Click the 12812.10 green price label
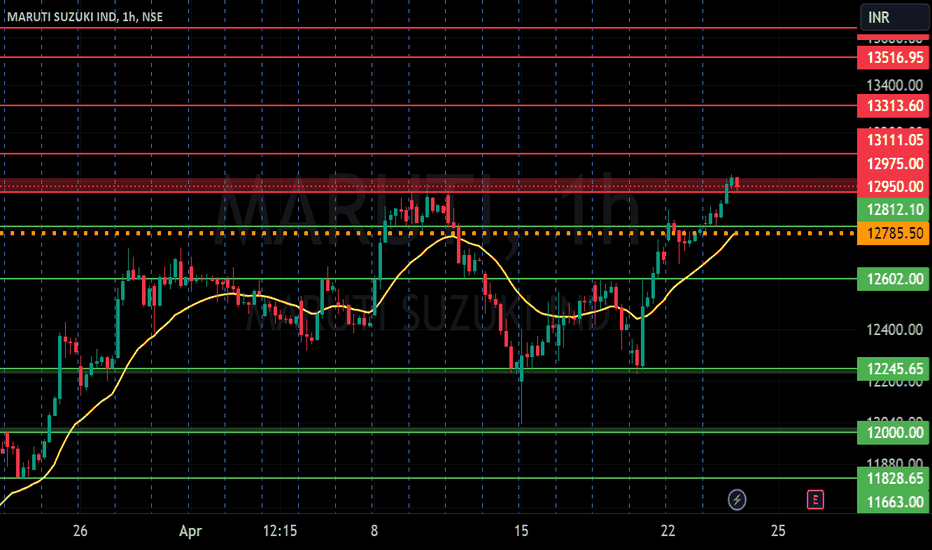 pyautogui.click(x=893, y=209)
